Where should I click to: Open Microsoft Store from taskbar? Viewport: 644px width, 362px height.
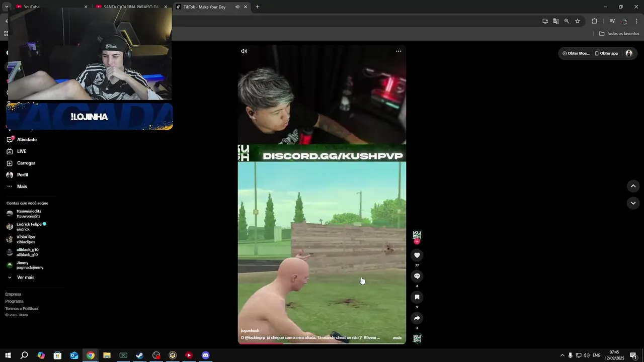click(57, 355)
